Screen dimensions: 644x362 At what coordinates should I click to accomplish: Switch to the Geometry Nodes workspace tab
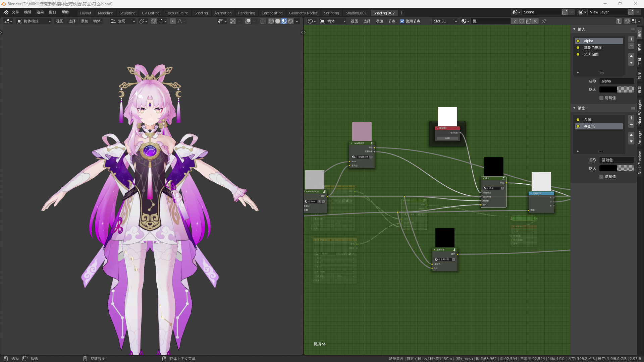[303, 13]
